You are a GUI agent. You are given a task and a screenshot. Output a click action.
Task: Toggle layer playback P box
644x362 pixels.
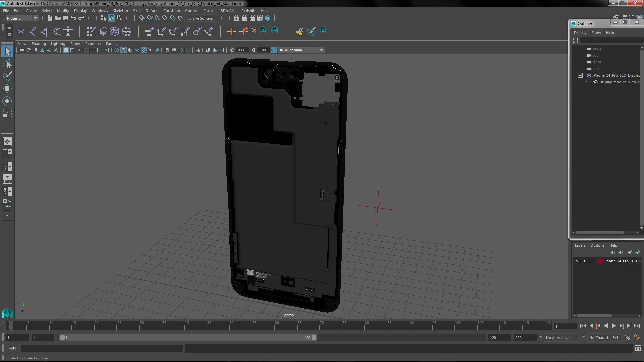(585, 261)
